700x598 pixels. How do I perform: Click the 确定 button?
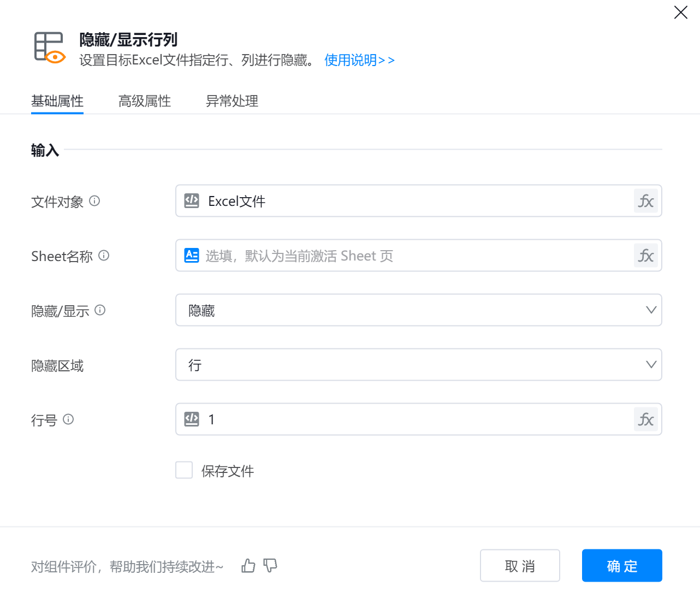pos(621,566)
